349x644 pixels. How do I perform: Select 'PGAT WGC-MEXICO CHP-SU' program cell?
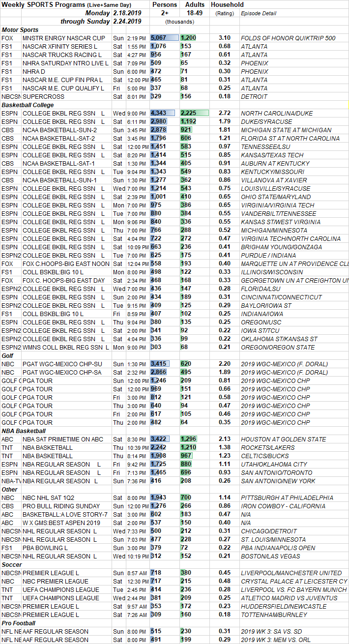pos(62,364)
